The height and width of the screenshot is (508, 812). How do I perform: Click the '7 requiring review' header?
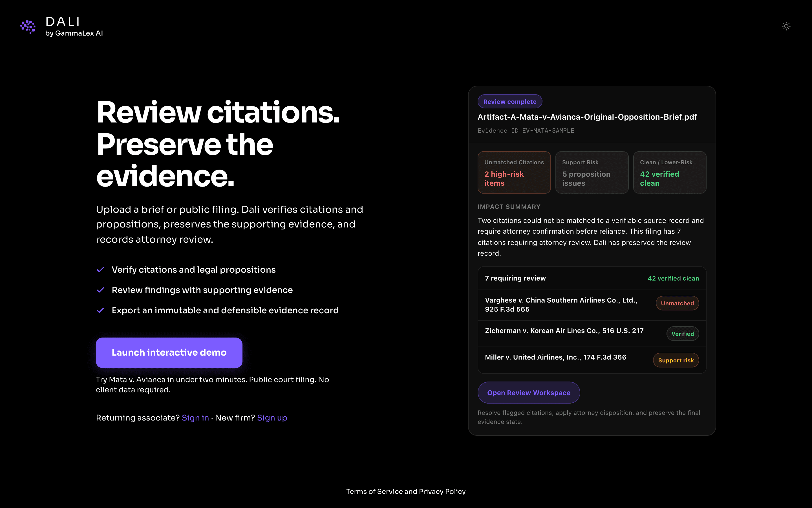[x=515, y=278]
